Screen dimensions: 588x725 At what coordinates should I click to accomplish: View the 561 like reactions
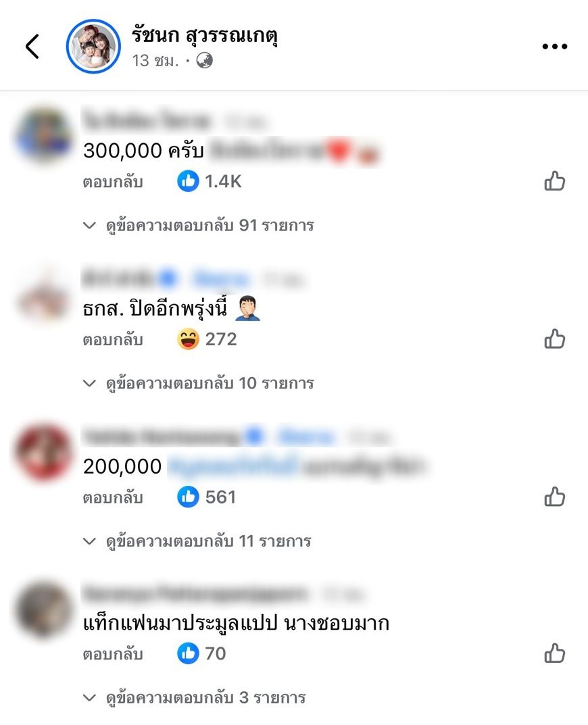coord(206,497)
